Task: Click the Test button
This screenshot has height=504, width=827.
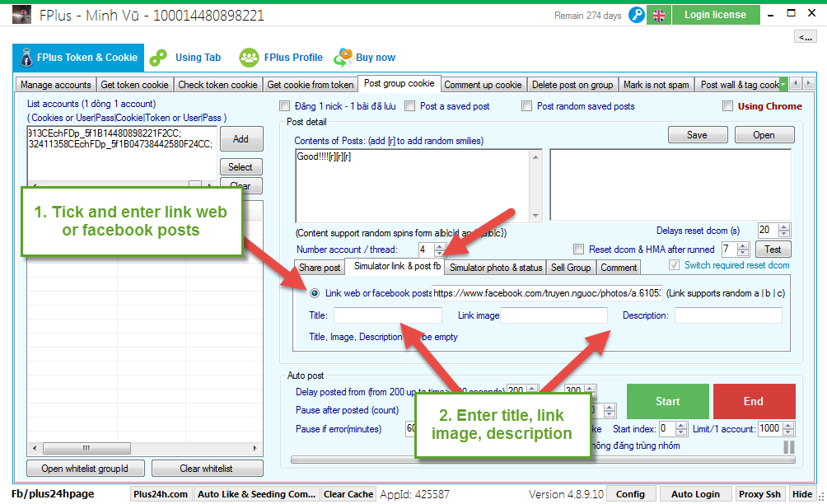Action: 773,250
